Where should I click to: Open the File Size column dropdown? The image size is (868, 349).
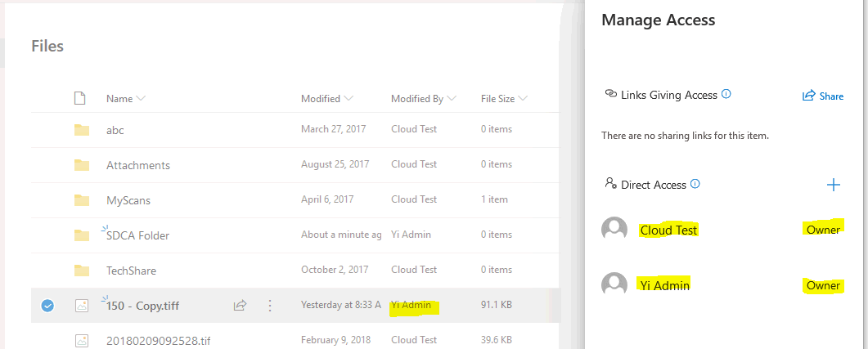pos(523,99)
